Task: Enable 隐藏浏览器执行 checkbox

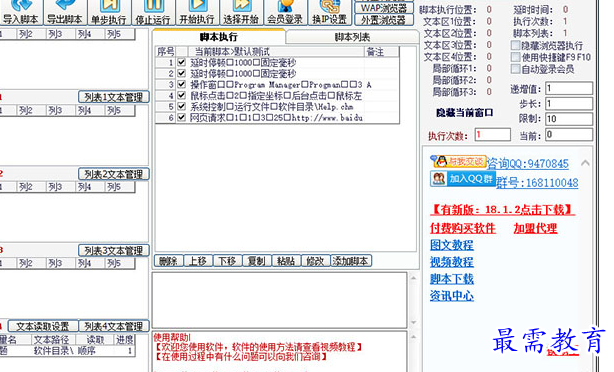Action: tap(516, 45)
